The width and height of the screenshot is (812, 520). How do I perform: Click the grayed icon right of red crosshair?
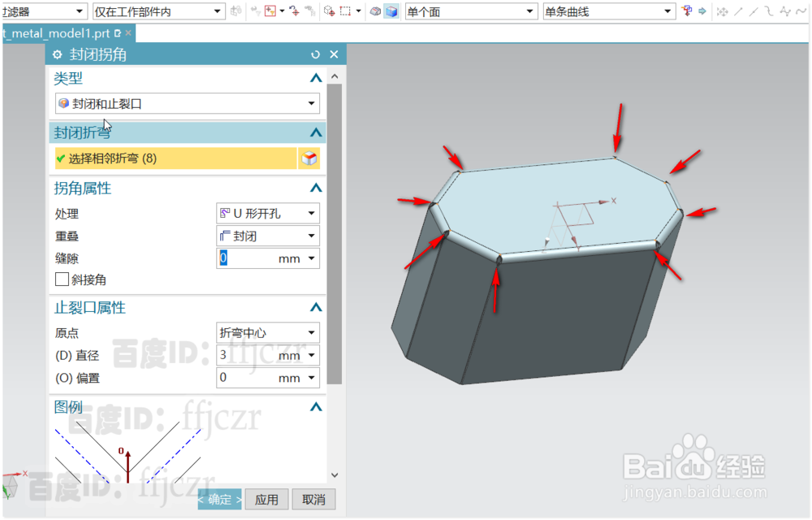point(310,11)
